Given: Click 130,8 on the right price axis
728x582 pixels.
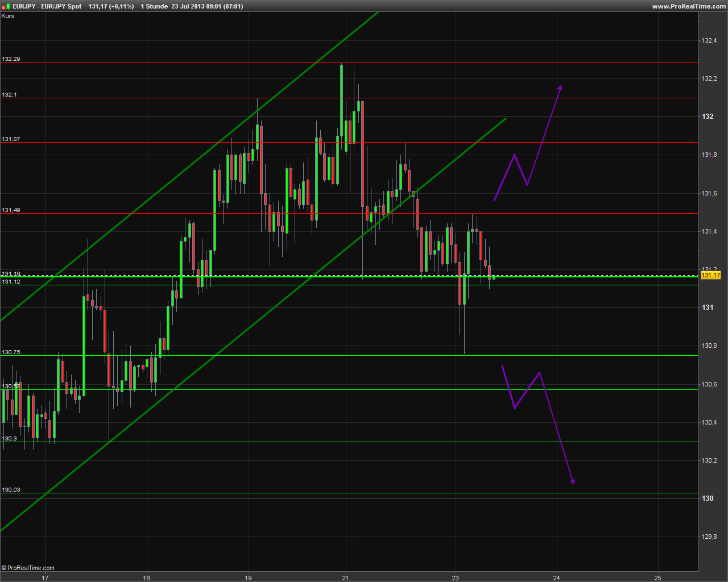Looking at the screenshot, I should tap(709, 346).
